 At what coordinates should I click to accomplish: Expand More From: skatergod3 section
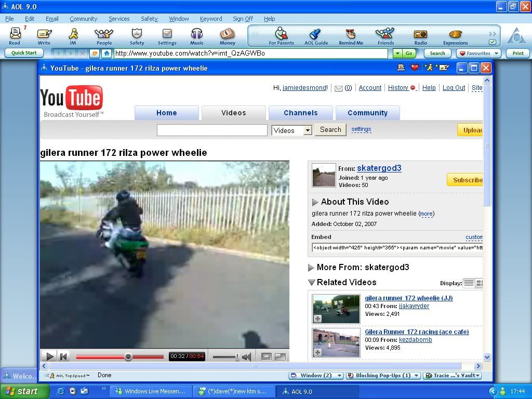point(311,268)
